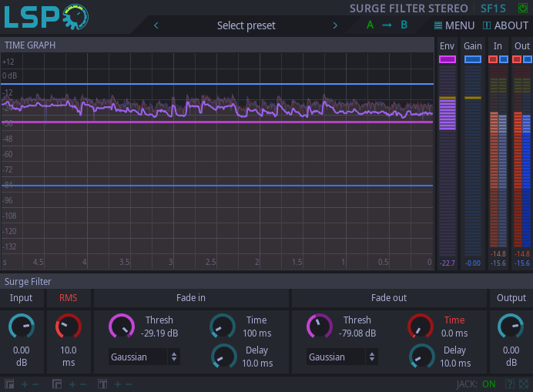The height and width of the screenshot is (392, 533).
Task: Click the Surge Filter section header
Action: [28, 282]
